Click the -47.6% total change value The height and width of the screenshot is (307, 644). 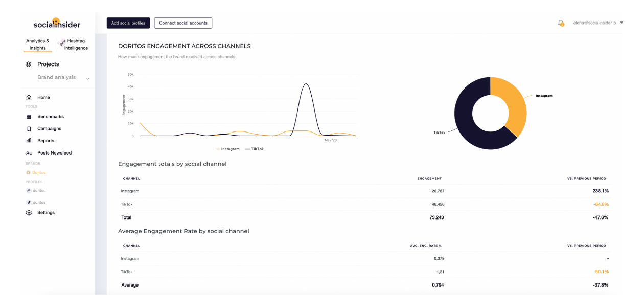[601, 217]
